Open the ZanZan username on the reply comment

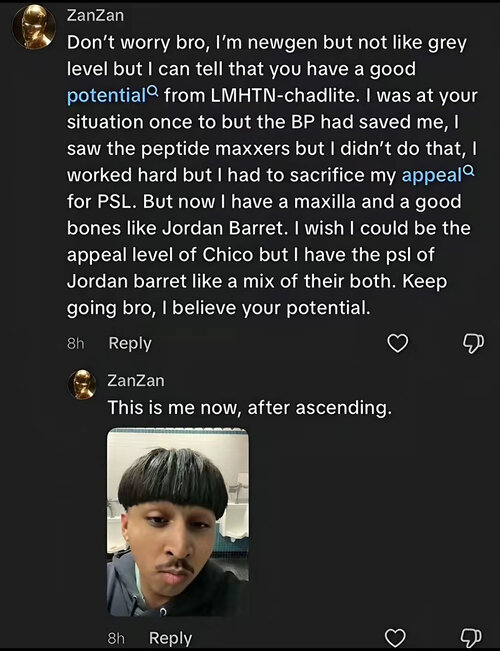136,381
